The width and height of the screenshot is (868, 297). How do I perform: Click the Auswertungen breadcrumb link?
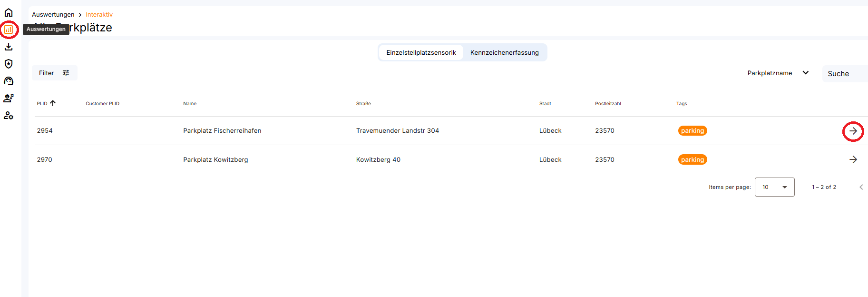pos(53,15)
